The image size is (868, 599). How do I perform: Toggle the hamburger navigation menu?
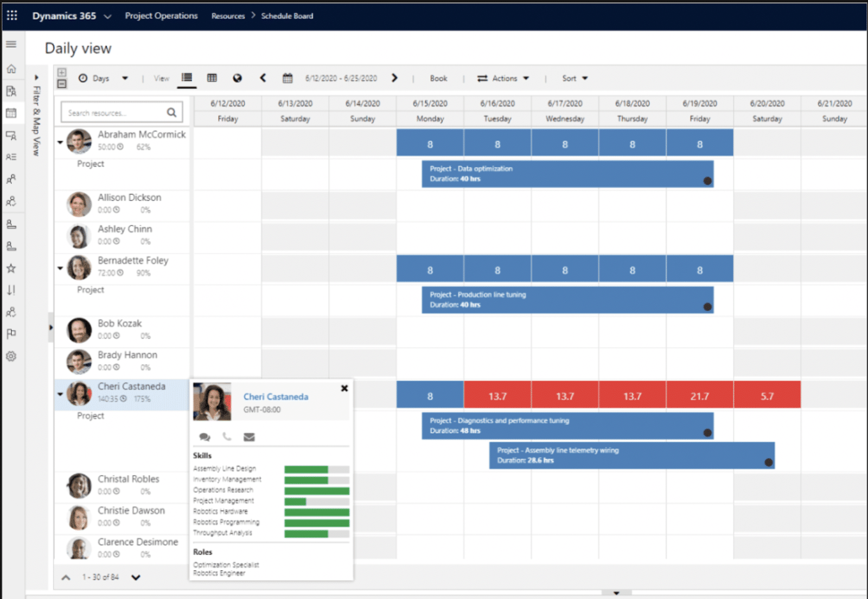(11, 44)
